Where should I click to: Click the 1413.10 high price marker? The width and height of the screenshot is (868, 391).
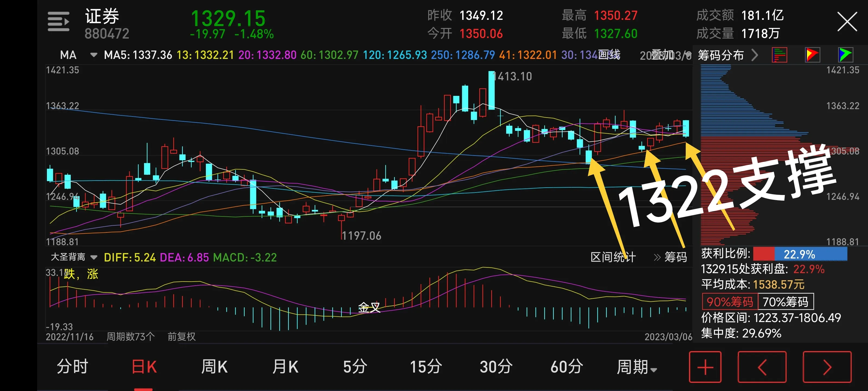(x=512, y=77)
